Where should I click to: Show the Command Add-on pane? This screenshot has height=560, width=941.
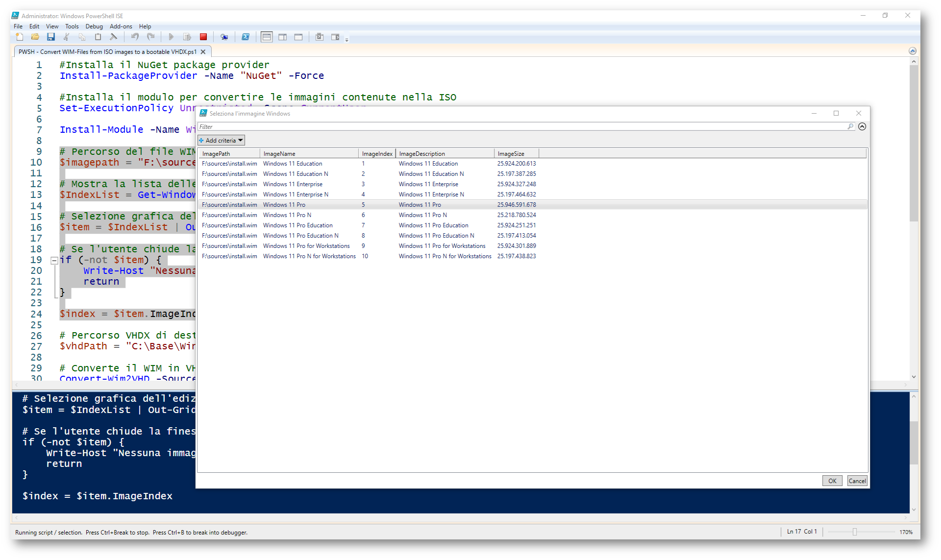[335, 37]
